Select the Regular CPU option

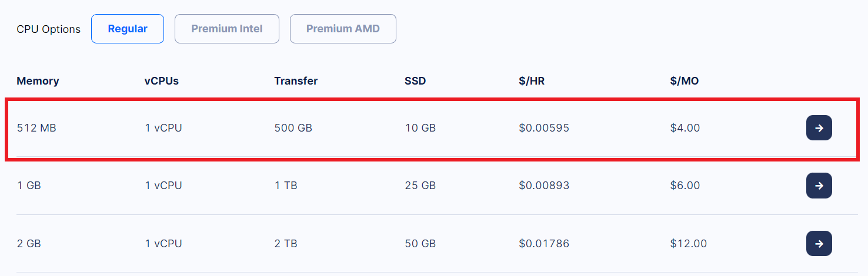128,29
